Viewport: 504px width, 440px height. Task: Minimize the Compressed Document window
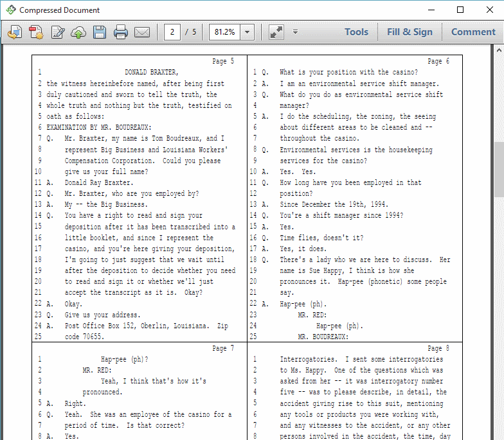coord(431,10)
